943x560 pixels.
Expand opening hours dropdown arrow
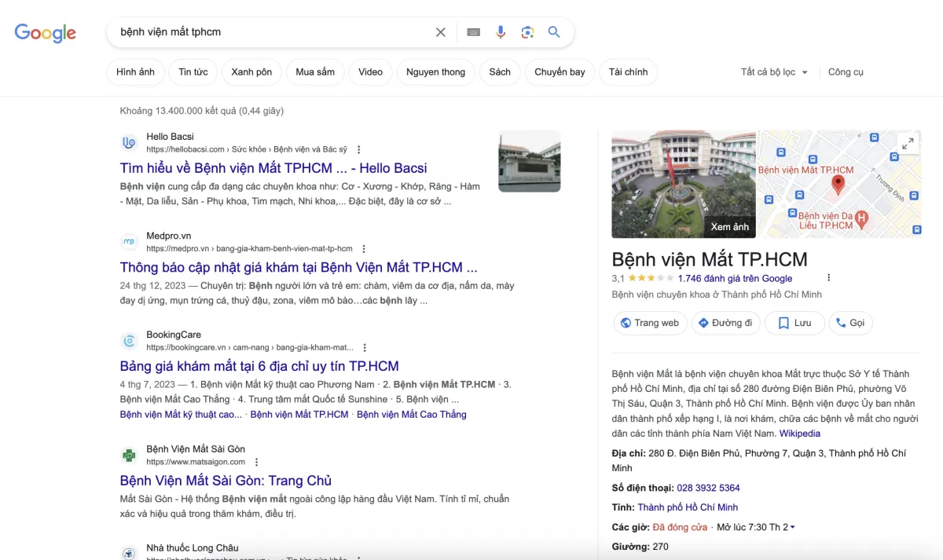coord(792,527)
